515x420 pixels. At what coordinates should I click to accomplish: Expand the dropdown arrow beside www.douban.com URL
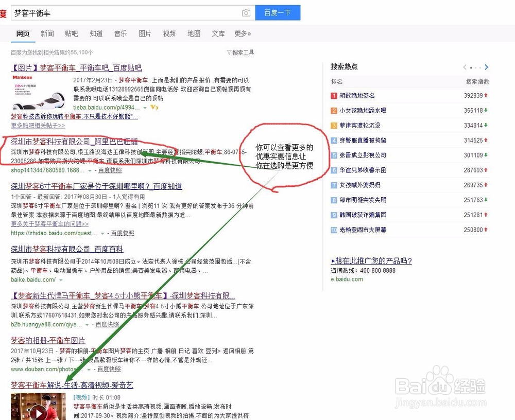click(x=89, y=370)
